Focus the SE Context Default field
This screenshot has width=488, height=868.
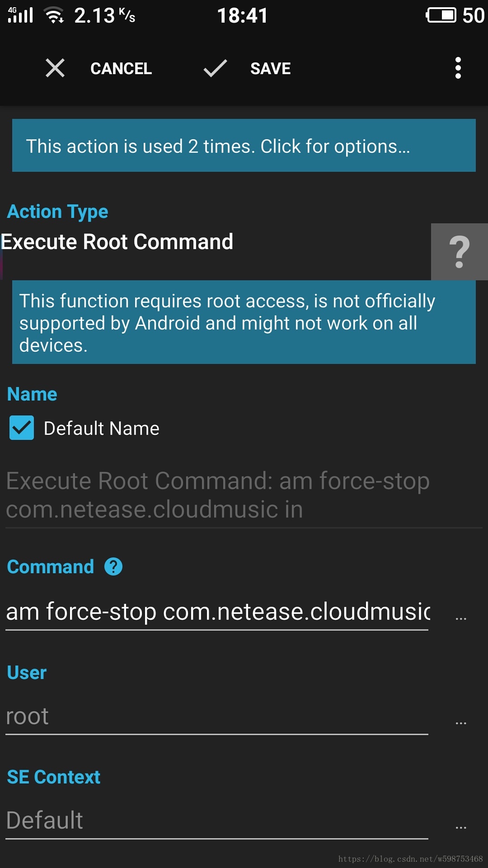pyautogui.click(x=217, y=821)
